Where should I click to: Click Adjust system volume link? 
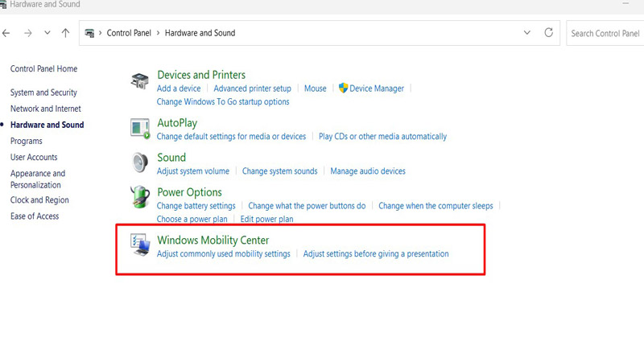193,171
